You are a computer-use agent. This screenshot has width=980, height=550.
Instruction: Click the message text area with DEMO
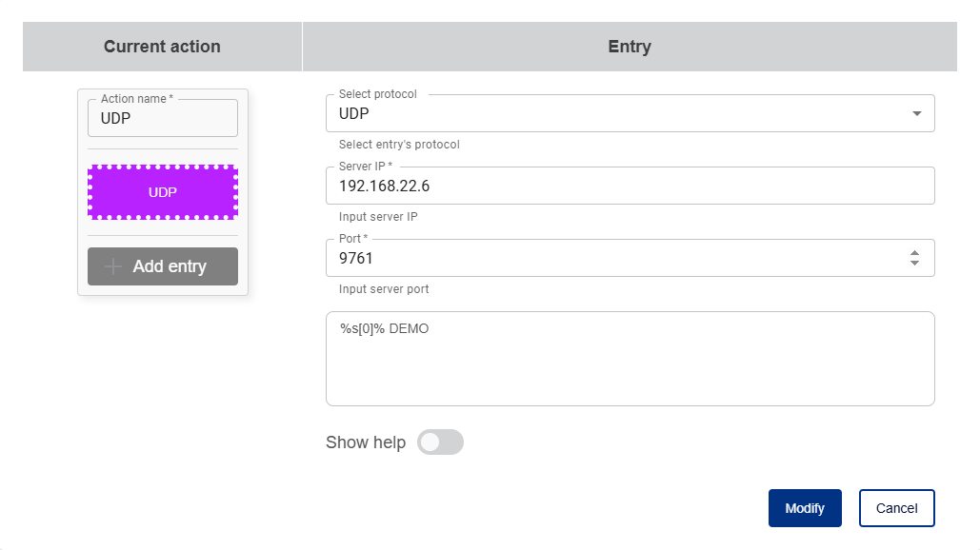630,359
